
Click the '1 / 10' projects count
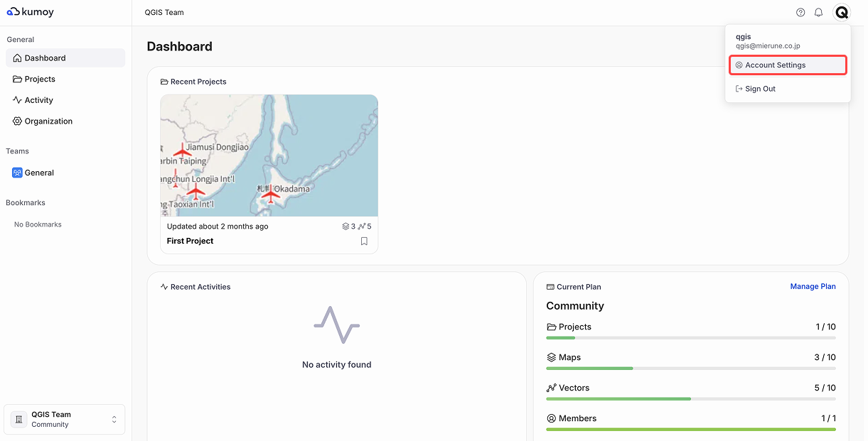[826, 327]
